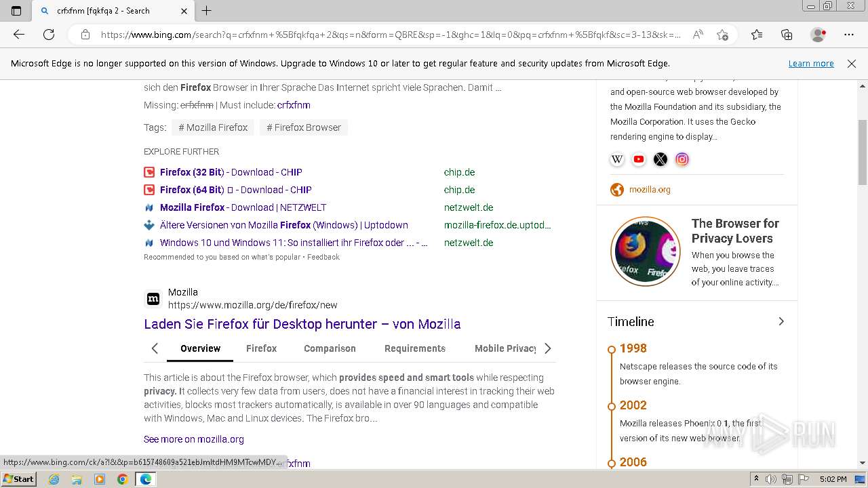The image size is (868, 488).
Task: Show next tabs in article carousel
Action: tap(548, 348)
